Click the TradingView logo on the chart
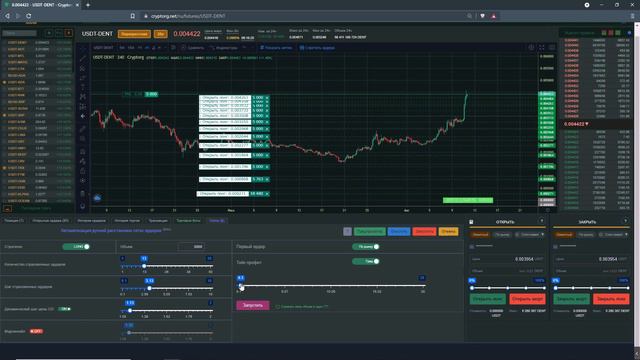The width and height of the screenshot is (640, 360). tap(97, 198)
